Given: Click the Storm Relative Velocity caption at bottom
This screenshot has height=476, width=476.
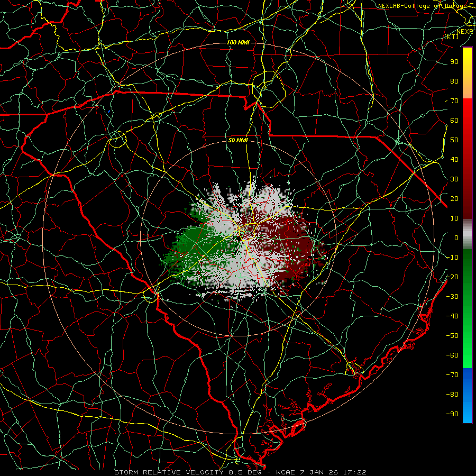Looking at the screenshot, I should 240,472.
